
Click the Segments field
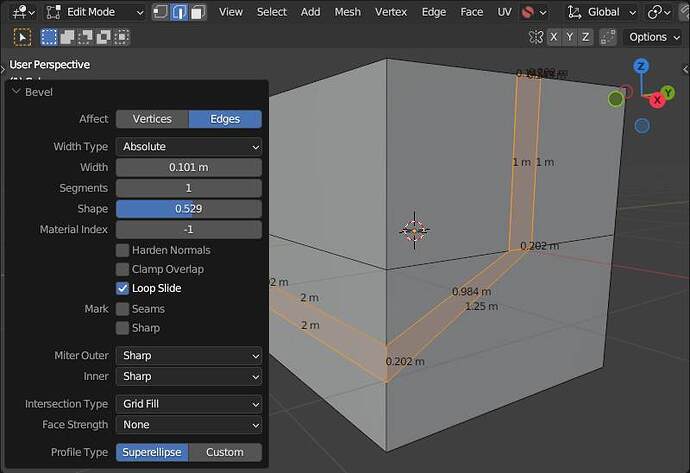(189, 188)
